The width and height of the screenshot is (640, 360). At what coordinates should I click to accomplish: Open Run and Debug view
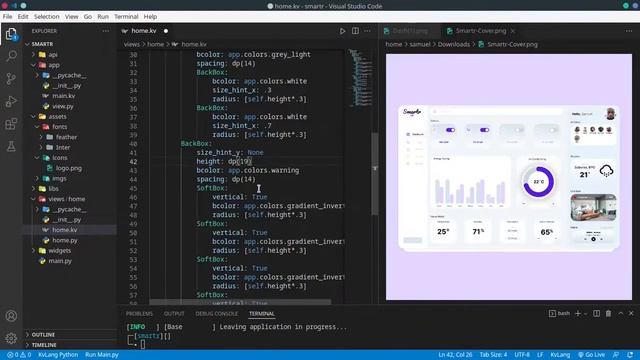11,101
